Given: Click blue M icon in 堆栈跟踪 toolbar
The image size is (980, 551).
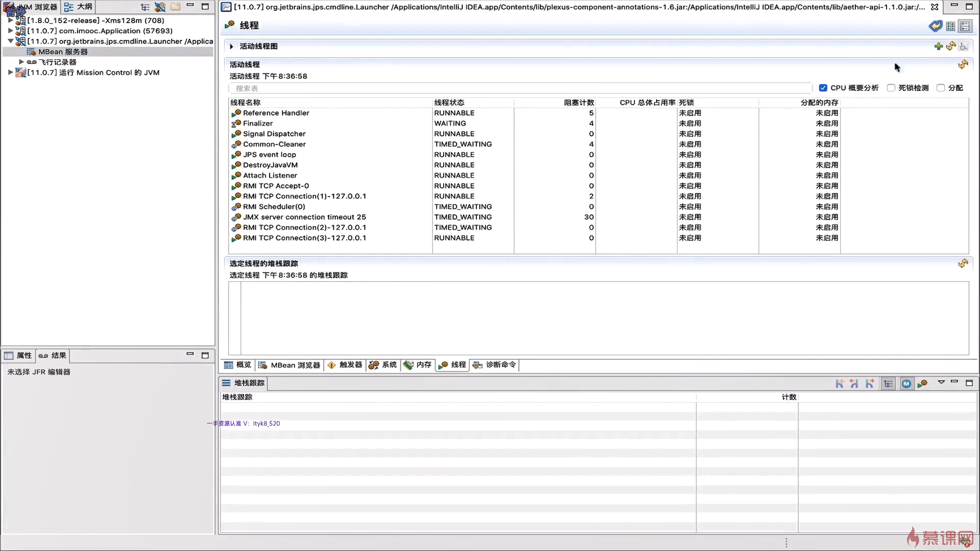Looking at the screenshot, I should 906,384.
